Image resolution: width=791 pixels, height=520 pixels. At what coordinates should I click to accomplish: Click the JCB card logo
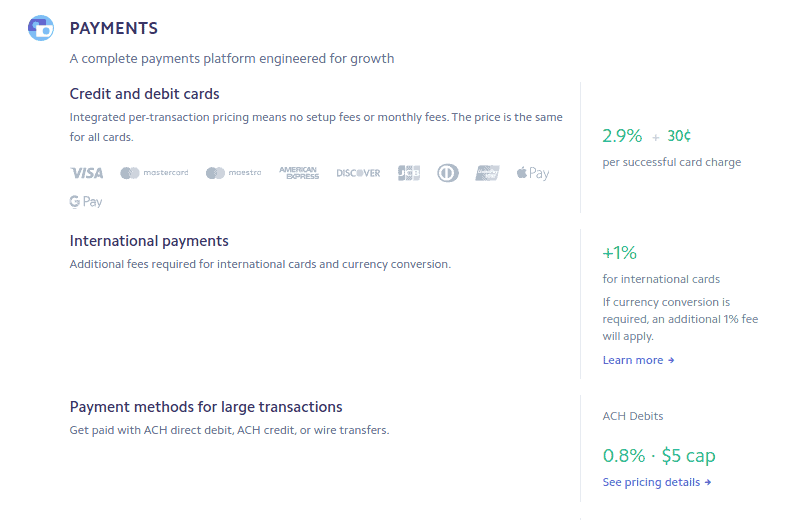409,173
